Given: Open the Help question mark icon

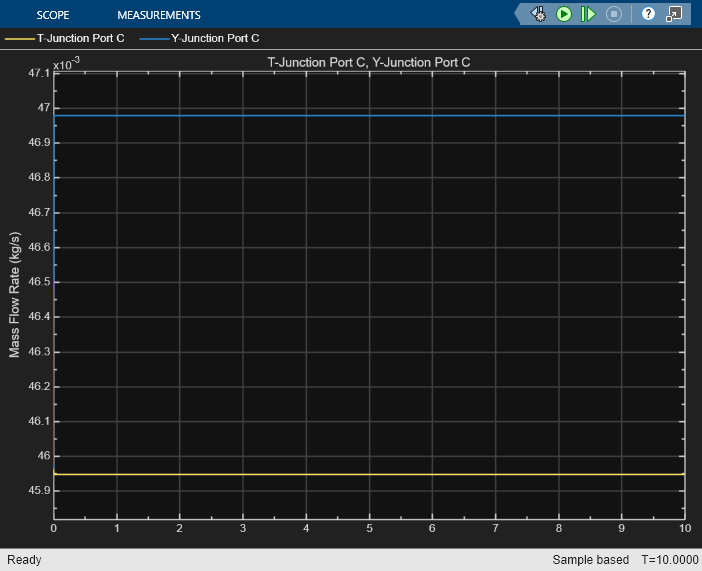Looking at the screenshot, I should point(648,14).
